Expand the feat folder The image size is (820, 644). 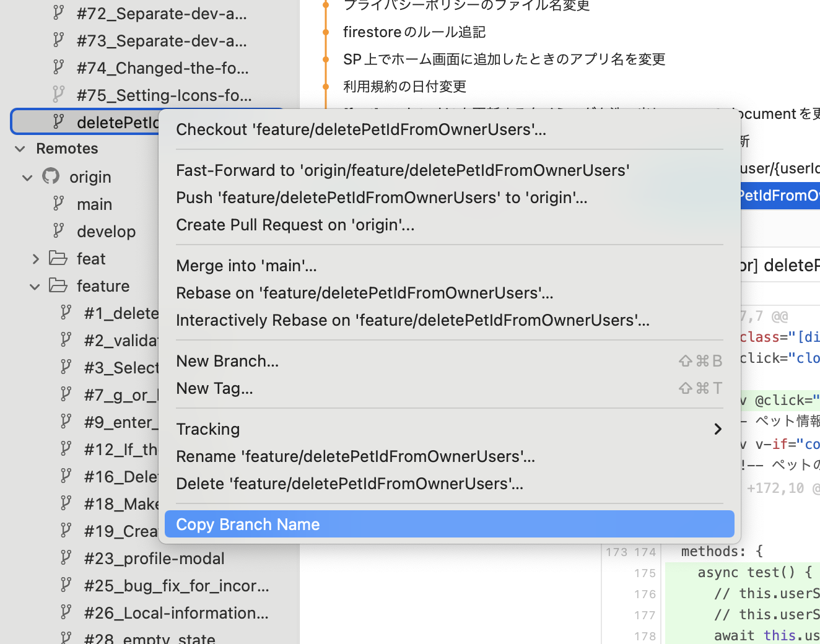pos(36,258)
